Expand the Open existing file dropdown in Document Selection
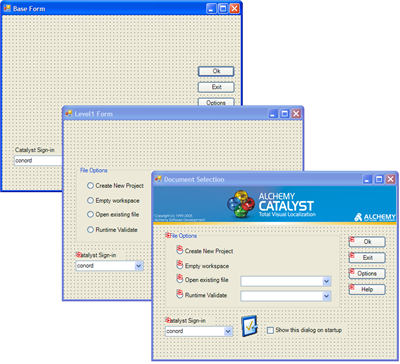Viewport: 400px width, 364px height. [x=327, y=281]
